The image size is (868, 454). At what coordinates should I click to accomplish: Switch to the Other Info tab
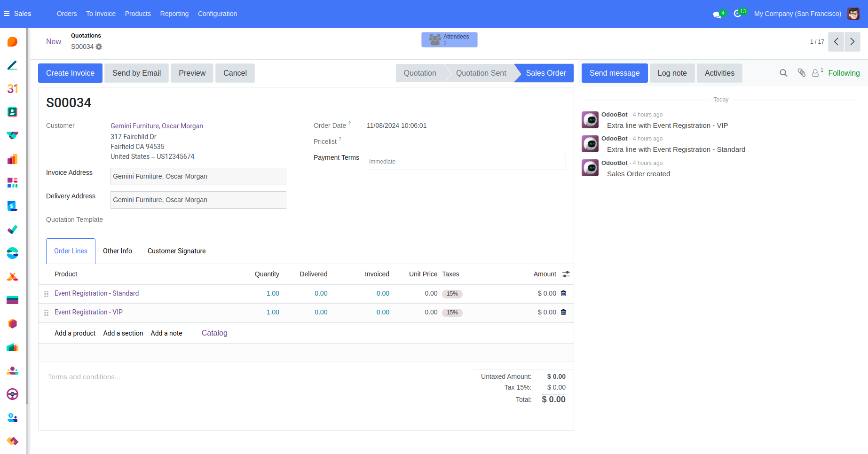coord(118,251)
